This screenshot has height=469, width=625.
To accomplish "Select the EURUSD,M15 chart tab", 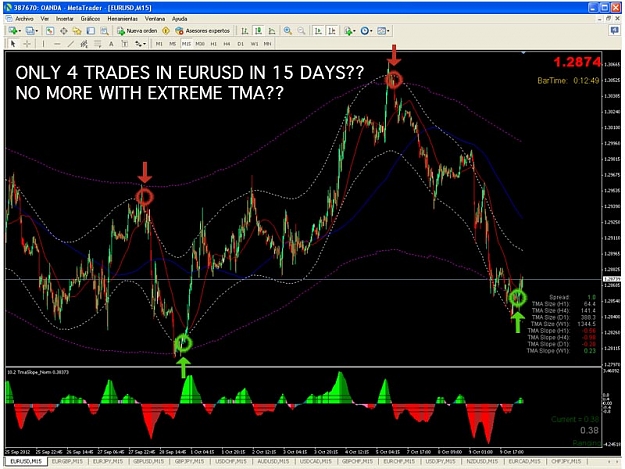I will pyautogui.click(x=26, y=461).
